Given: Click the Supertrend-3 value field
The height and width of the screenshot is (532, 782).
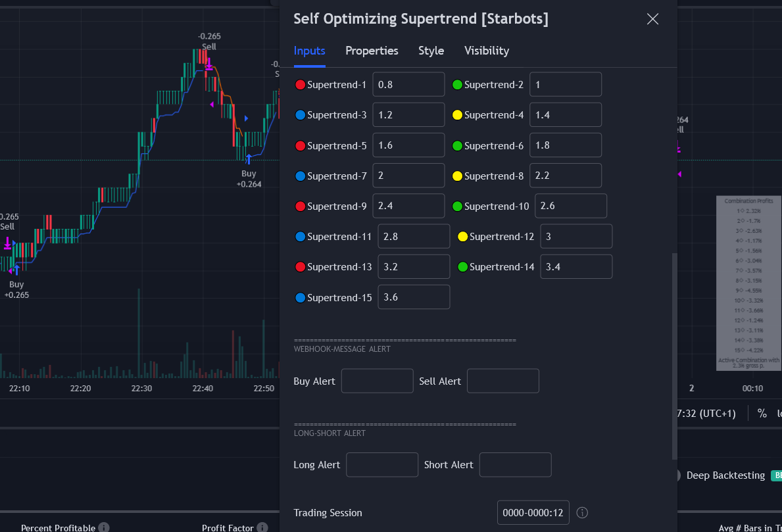Looking at the screenshot, I should point(408,115).
